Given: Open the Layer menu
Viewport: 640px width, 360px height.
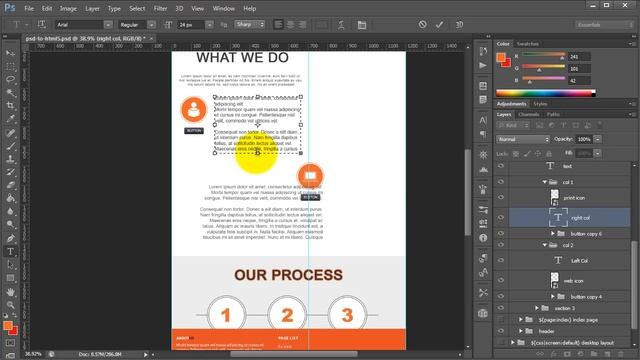Looking at the screenshot, I should click(x=92, y=8).
